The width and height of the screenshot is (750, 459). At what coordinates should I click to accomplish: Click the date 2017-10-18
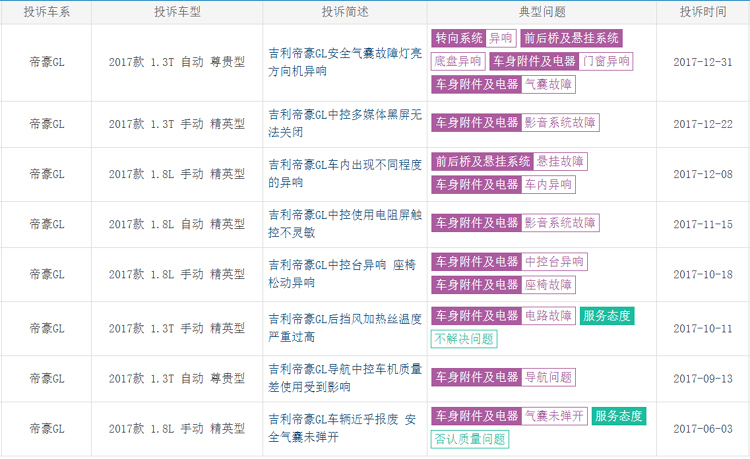703,275
